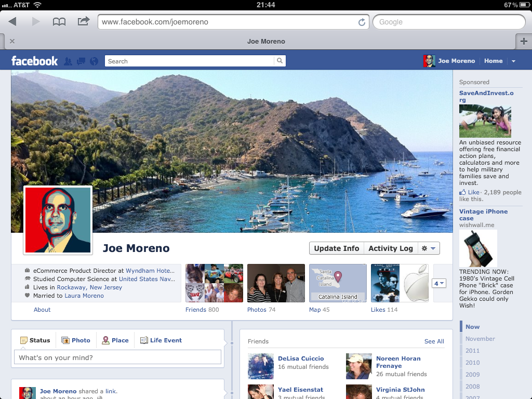Screen dimensions: 532x399
Task: Open the Catalina Island map thumbnail
Action: click(x=338, y=283)
